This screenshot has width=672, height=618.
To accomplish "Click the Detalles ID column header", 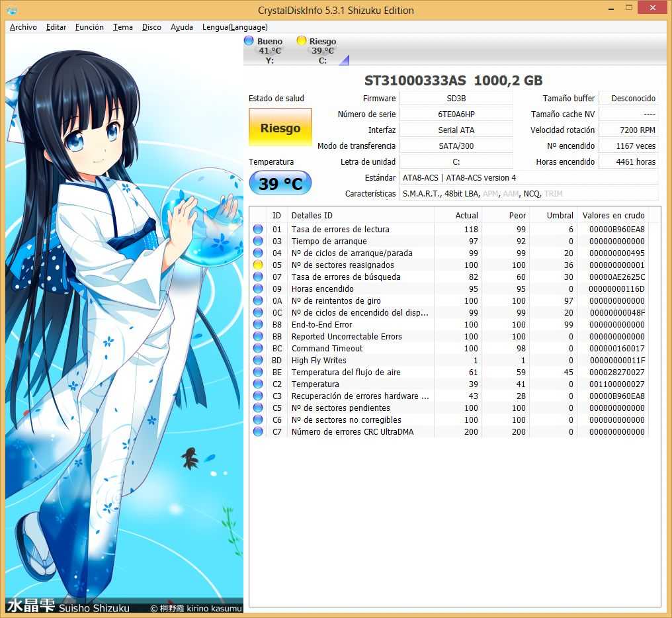I will [x=361, y=215].
